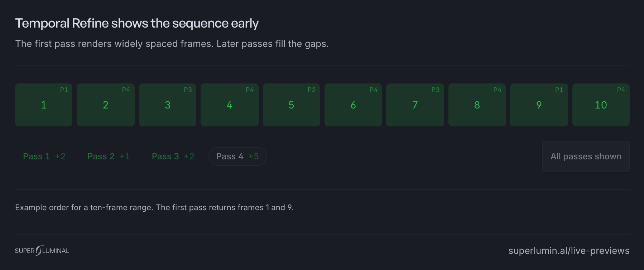Screen dimensions: 644x270
Task: Select frame 7 tile
Action: point(415,105)
